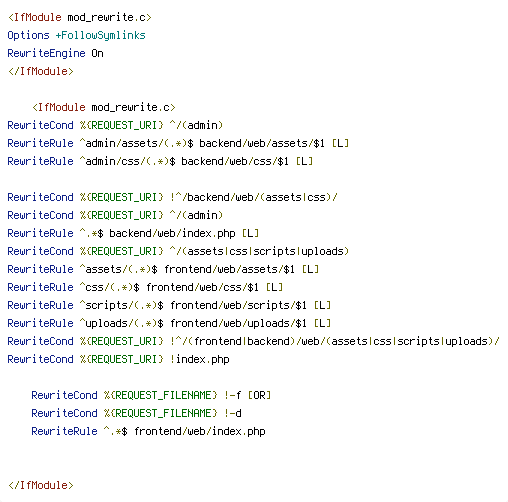The image size is (508, 502).
Task: Click the frontend/web/css RewriteRule
Action: [x=145, y=287]
